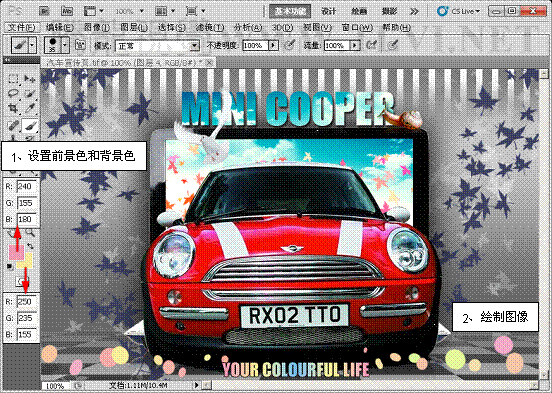Click the PS application logo
552x393 pixels.
pos(15,11)
